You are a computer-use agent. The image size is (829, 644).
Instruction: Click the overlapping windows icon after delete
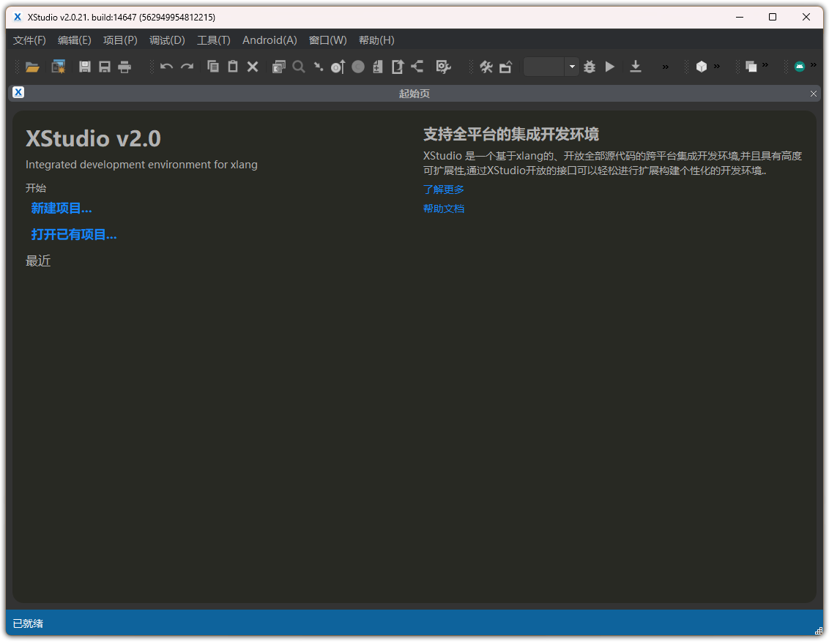tap(278, 67)
